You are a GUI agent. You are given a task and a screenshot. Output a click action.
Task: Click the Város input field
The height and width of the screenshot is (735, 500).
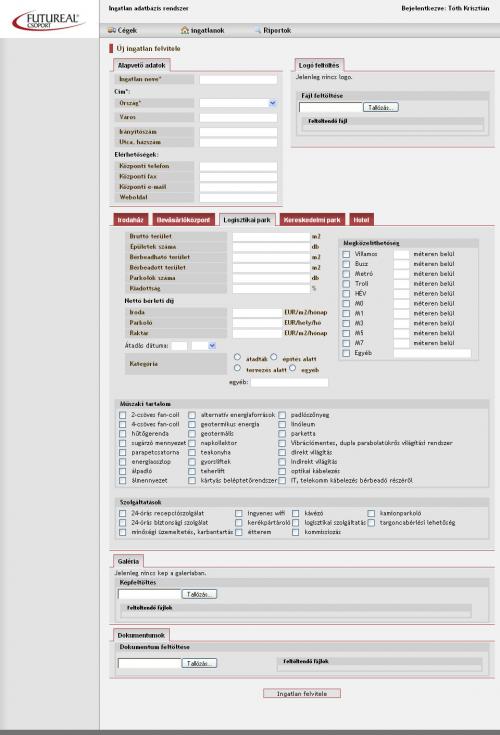(x=238, y=118)
